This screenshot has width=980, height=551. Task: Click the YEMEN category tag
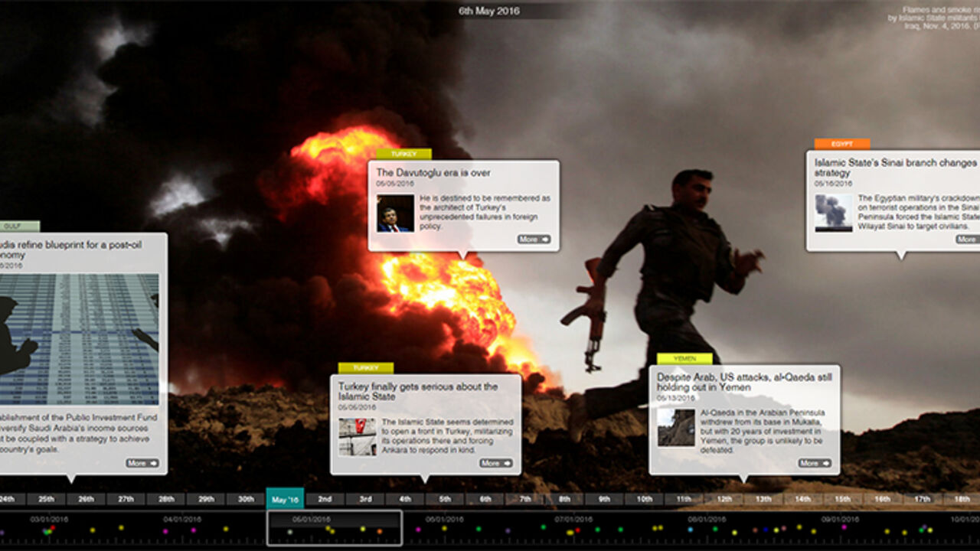click(x=684, y=359)
